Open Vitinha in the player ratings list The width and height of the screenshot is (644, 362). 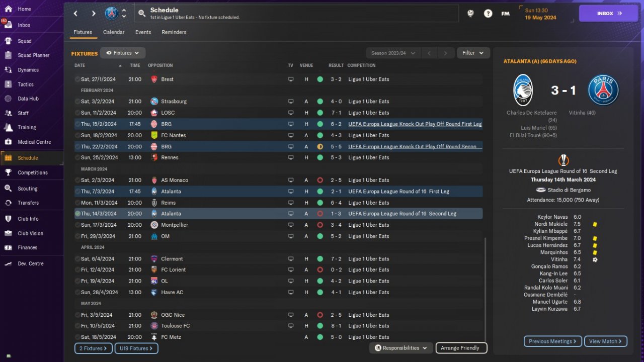(x=559, y=259)
